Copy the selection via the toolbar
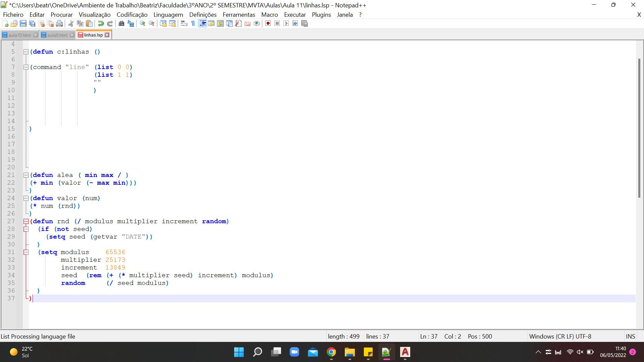 [x=80, y=23]
